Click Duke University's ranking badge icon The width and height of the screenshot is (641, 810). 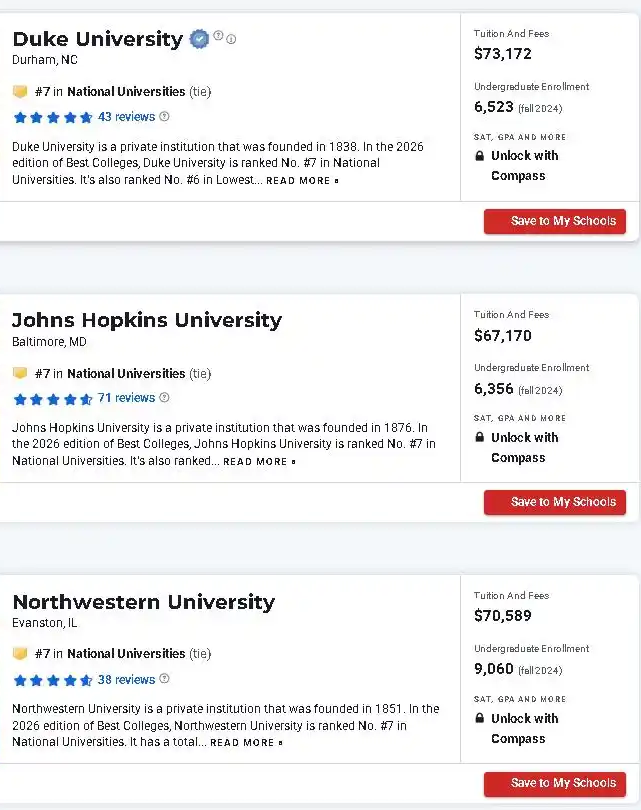pos(19,92)
